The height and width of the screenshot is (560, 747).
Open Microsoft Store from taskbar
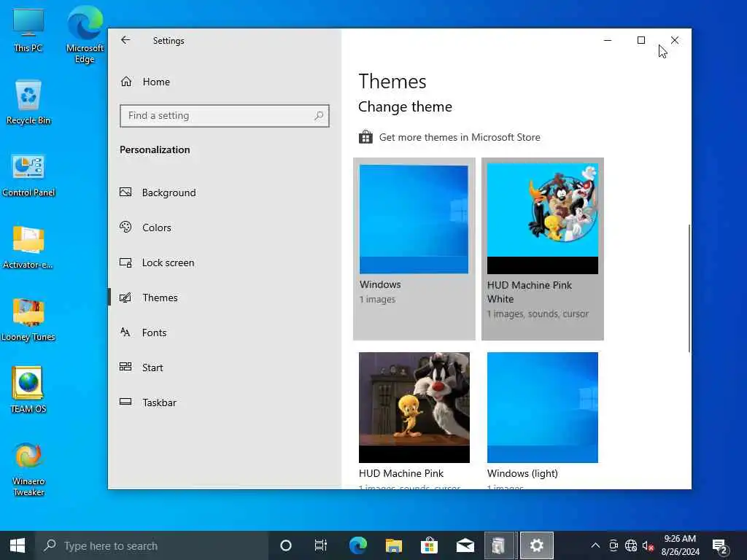click(x=429, y=545)
